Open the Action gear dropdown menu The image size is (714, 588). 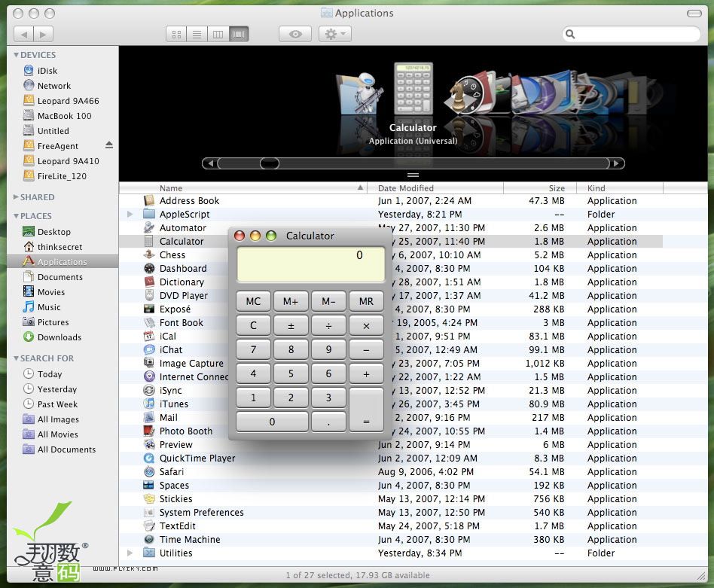(x=335, y=34)
